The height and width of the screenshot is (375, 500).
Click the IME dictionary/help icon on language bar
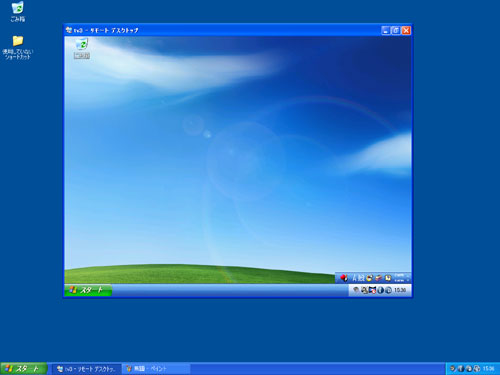pos(388,277)
